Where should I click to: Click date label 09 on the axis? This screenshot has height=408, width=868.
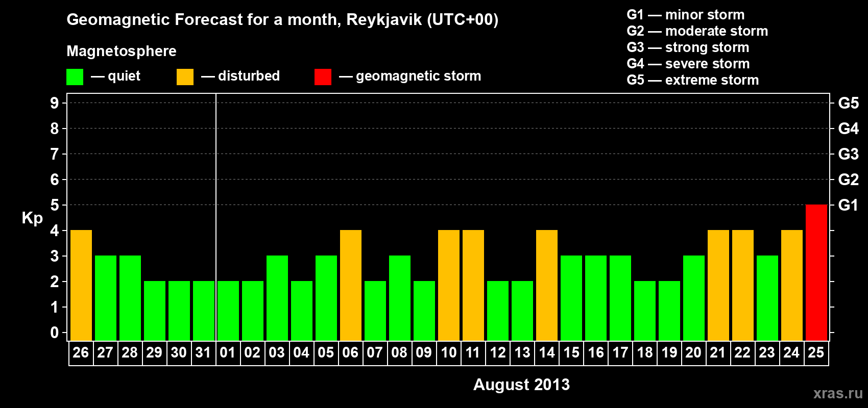point(424,353)
